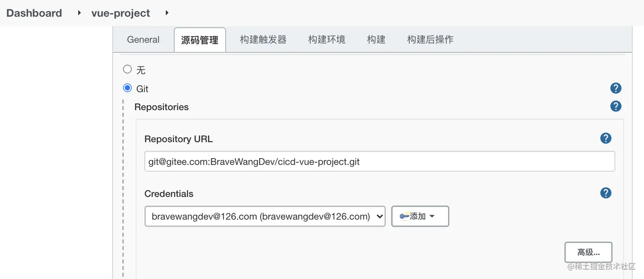Switch to the 构建环境 tab
Screen dimensions: 644x279
click(327, 40)
